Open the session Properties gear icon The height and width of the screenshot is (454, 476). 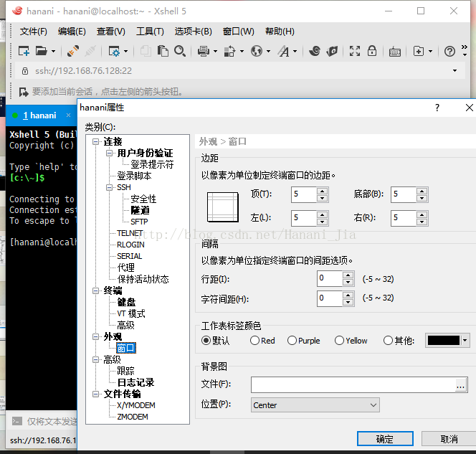pyautogui.click(x=115, y=51)
